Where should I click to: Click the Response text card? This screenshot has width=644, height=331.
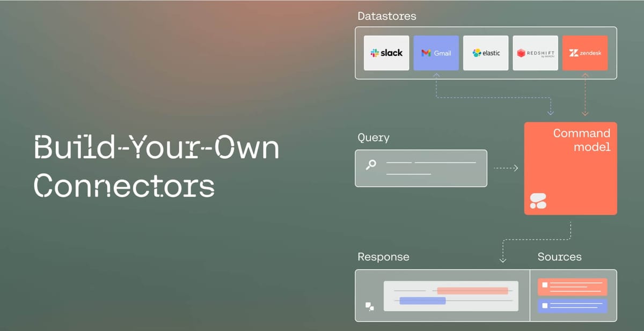coord(451,296)
